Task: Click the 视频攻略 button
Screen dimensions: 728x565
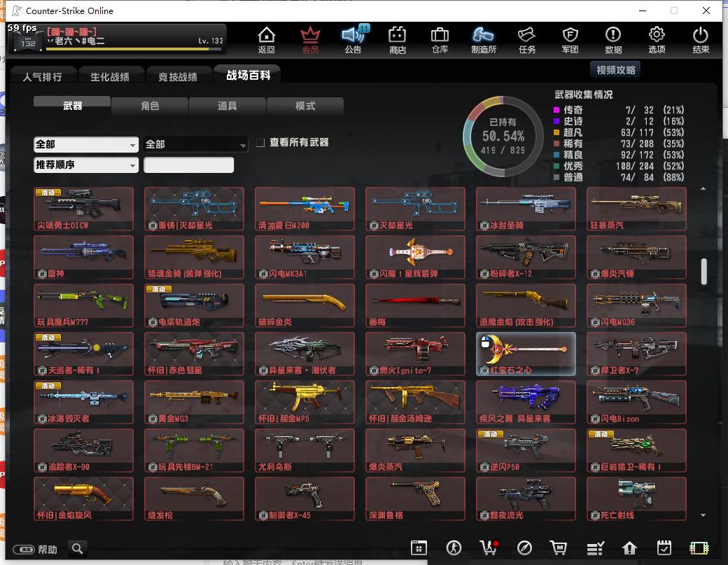Action: [615, 70]
